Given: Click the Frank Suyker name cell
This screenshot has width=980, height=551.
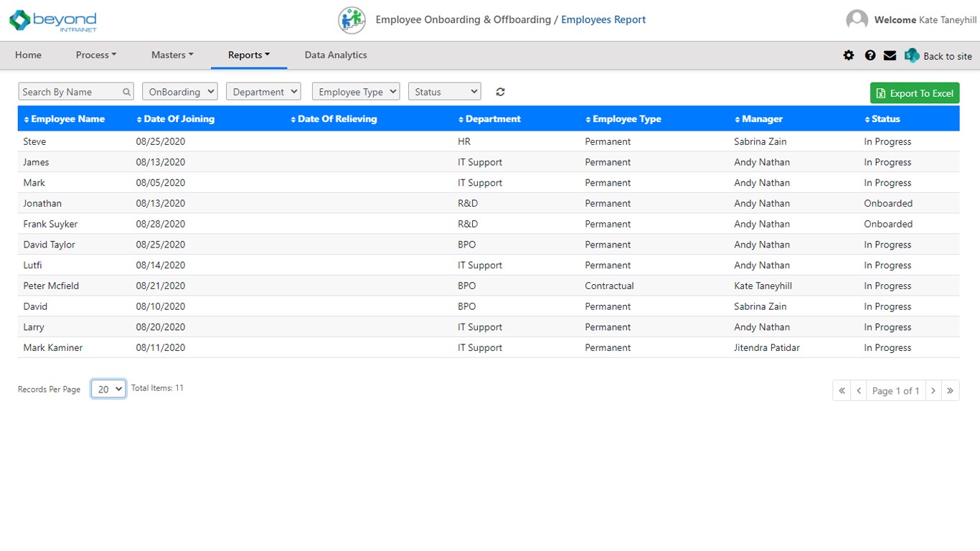Looking at the screenshot, I should point(50,224).
